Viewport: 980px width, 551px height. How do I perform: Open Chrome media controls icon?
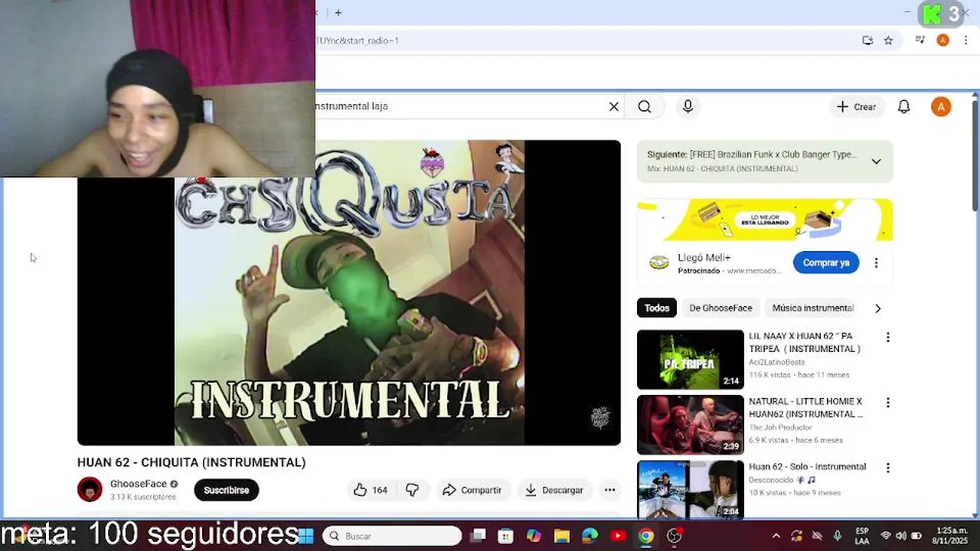tap(920, 41)
